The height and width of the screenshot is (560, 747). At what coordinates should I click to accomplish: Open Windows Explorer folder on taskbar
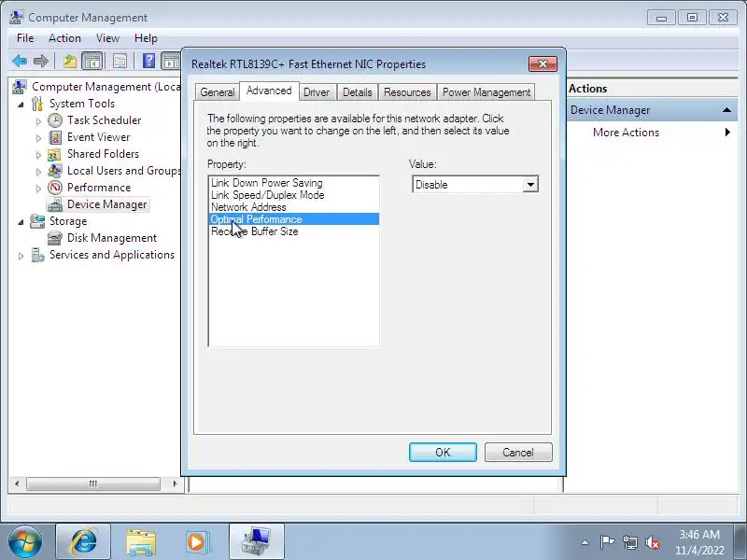(x=141, y=542)
